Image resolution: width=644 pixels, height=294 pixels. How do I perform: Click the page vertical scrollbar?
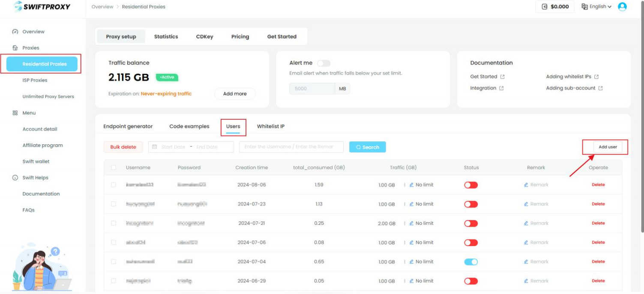641,129
